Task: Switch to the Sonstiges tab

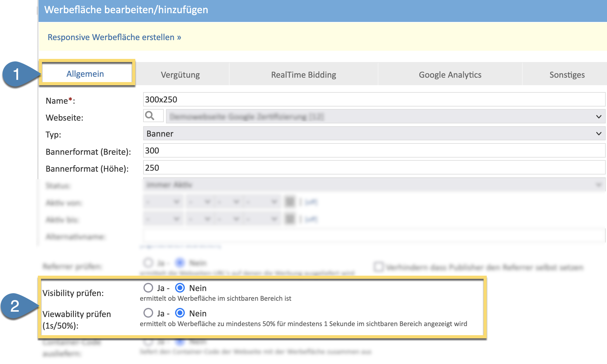Action: pos(567,75)
